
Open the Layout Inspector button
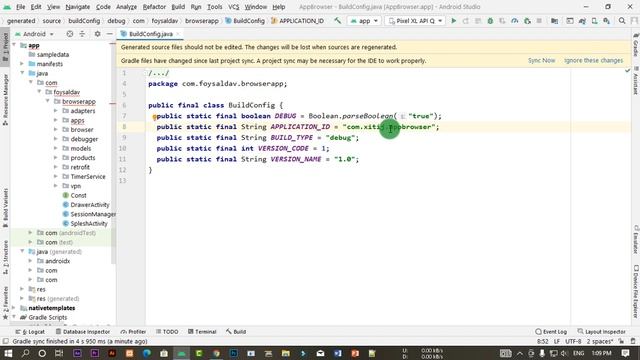click(x=602, y=332)
